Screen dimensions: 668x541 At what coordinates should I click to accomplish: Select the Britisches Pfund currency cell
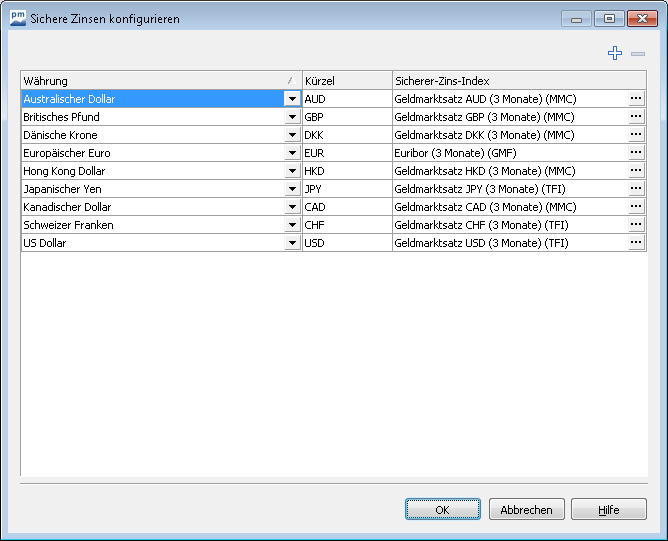(x=150, y=117)
